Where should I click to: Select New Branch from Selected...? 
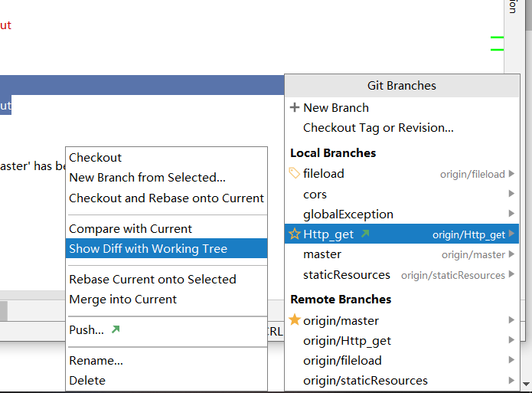tap(166, 178)
